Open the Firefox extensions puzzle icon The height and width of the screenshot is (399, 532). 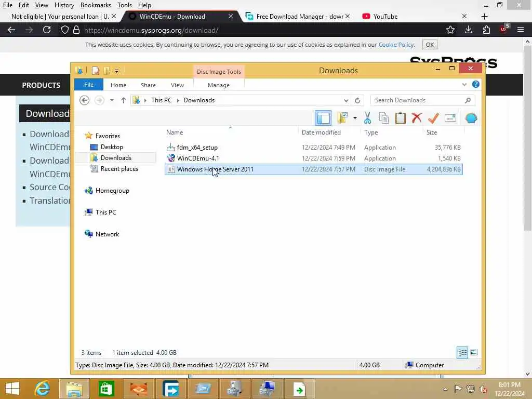pos(486,30)
